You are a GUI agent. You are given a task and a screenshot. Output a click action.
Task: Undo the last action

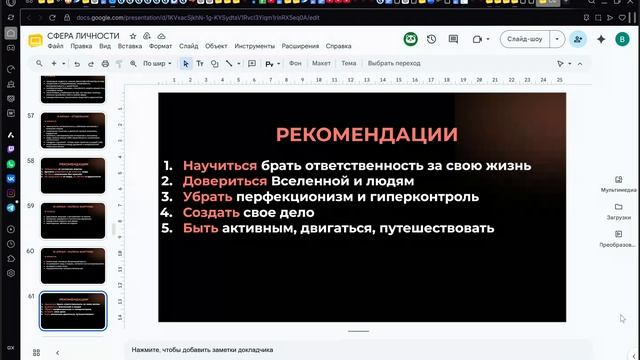(77, 64)
